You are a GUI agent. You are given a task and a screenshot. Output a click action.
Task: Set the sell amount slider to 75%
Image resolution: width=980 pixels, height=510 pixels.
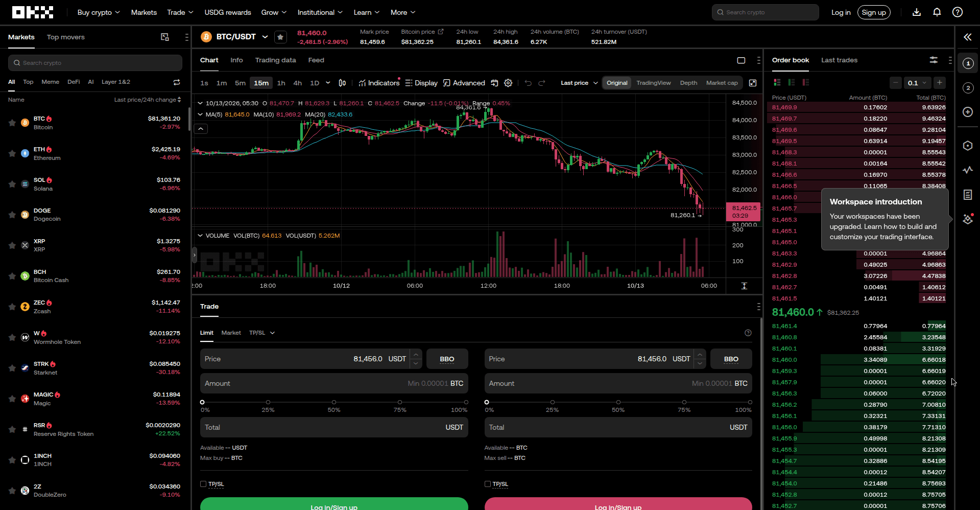[684, 402]
